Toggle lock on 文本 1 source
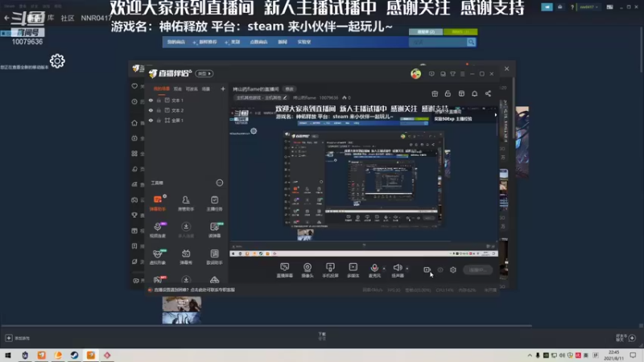Screen dimensions: 644x362 click(159, 100)
